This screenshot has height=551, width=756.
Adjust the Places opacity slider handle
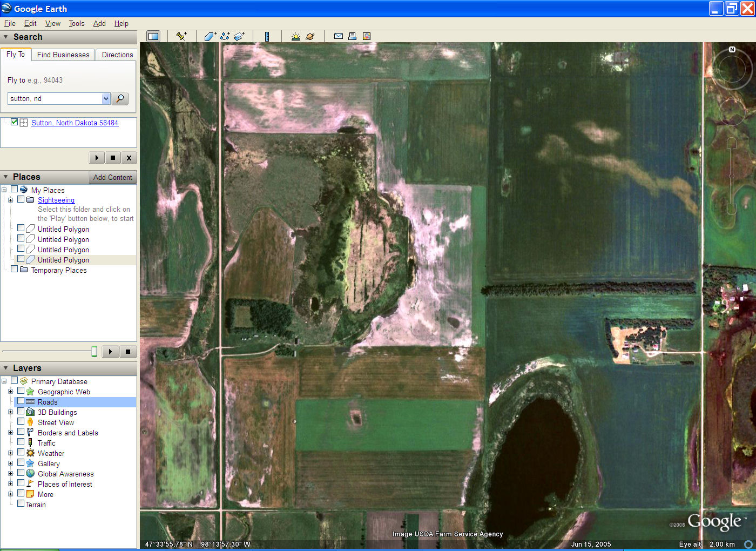point(94,352)
